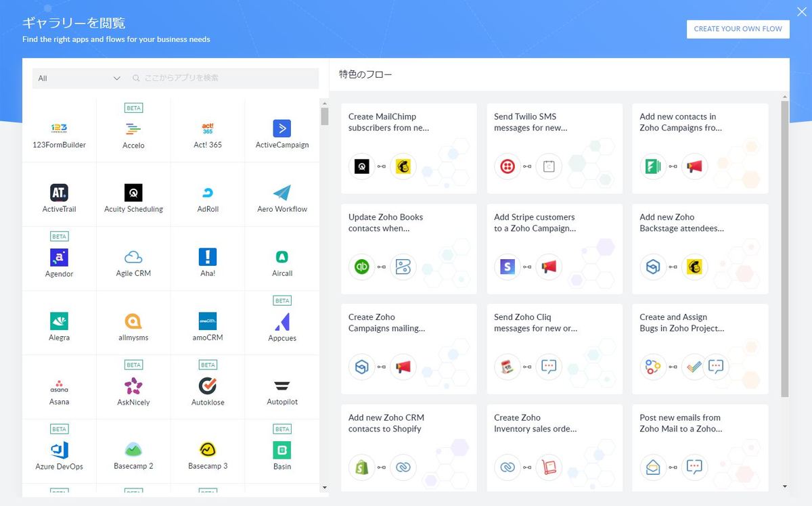Open the Update Zoho Books contacts flow
The image size is (812, 506).
pyautogui.click(x=409, y=249)
